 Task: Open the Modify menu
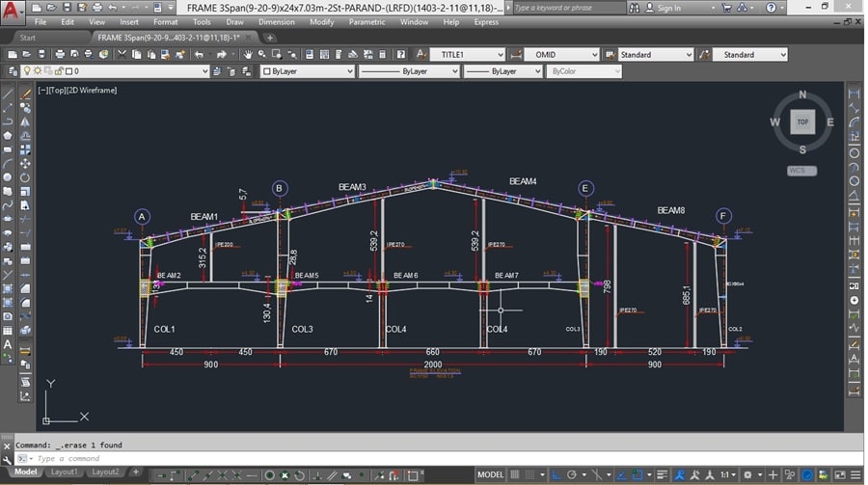click(x=321, y=22)
